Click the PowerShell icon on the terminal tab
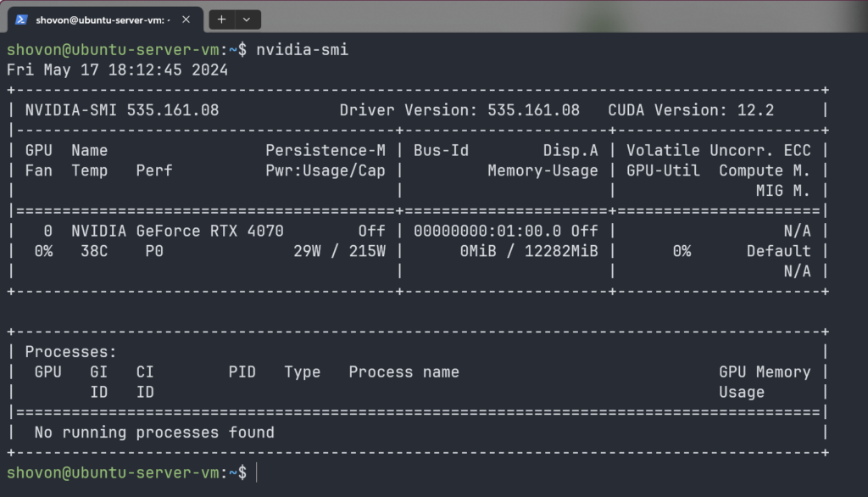Screen dimensions: 868x497 pos(21,20)
